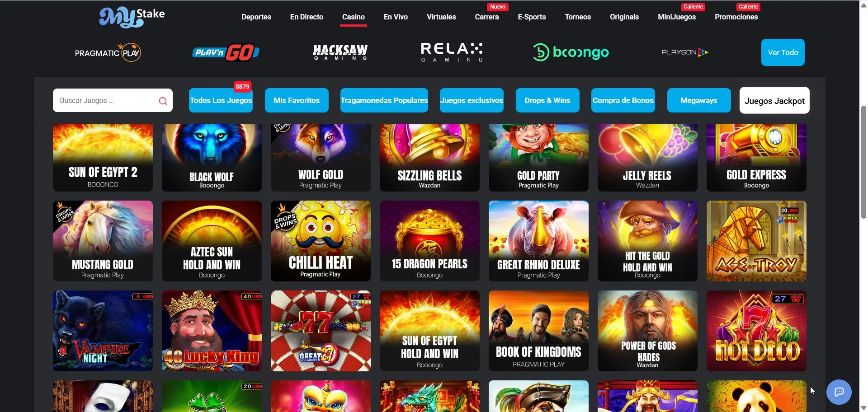The image size is (868, 412).
Task: Select the Play'n GO provider logo
Action: tap(226, 52)
